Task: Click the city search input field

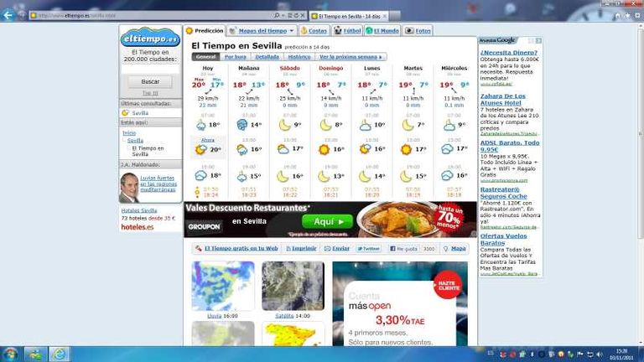Action: point(150,69)
